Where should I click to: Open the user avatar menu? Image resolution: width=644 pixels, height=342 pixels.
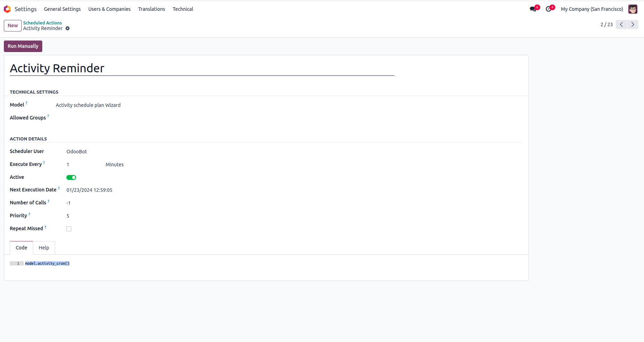pos(632,9)
